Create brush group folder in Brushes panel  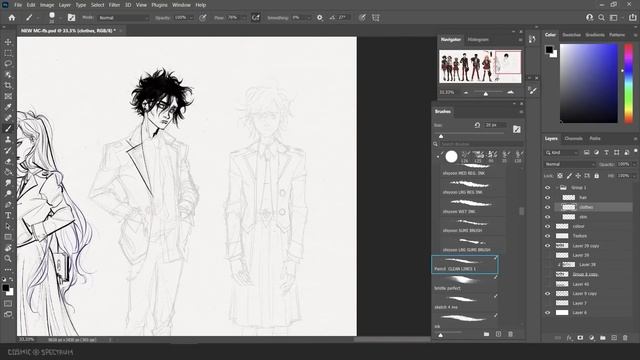(486, 334)
